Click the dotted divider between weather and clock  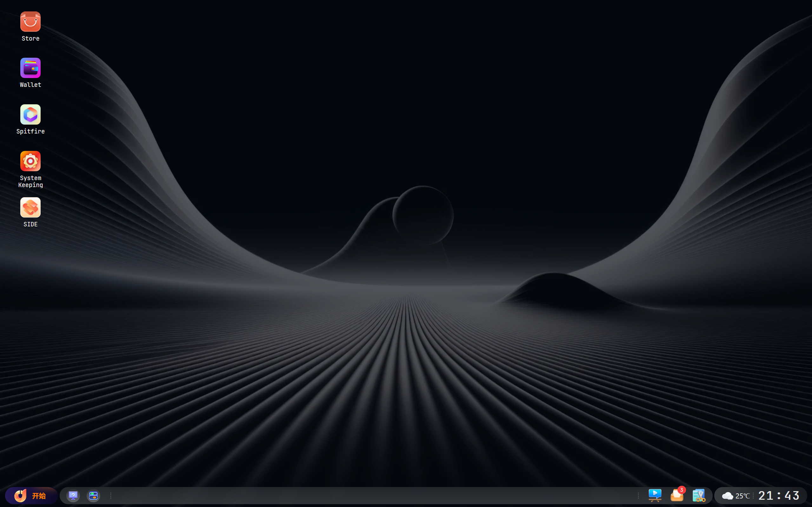753,496
